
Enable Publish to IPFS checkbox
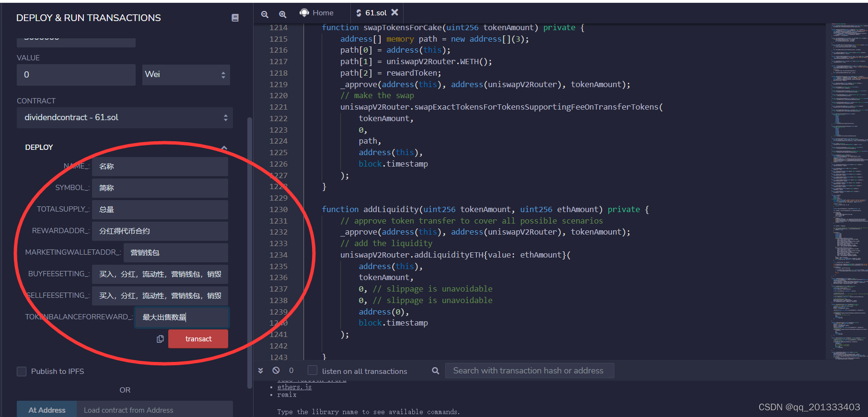pos(22,372)
